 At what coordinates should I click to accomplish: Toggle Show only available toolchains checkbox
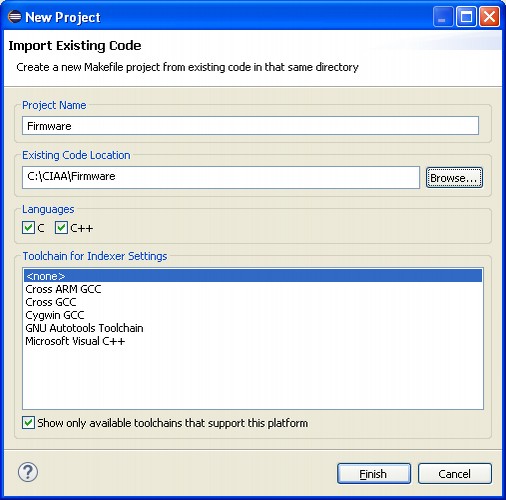(28, 423)
